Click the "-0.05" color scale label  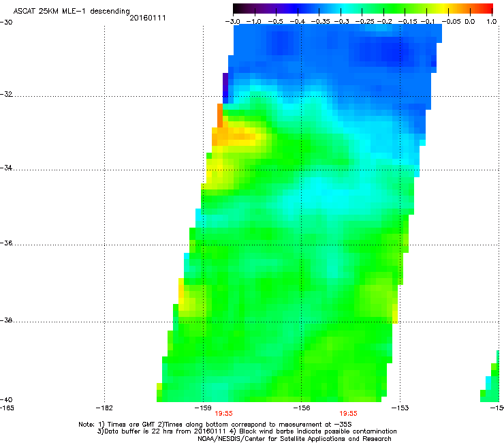click(451, 22)
